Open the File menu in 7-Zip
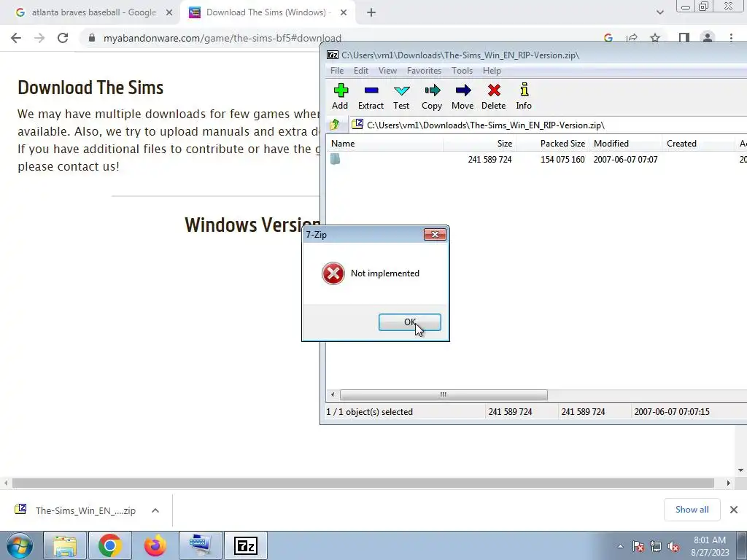 click(x=337, y=71)
